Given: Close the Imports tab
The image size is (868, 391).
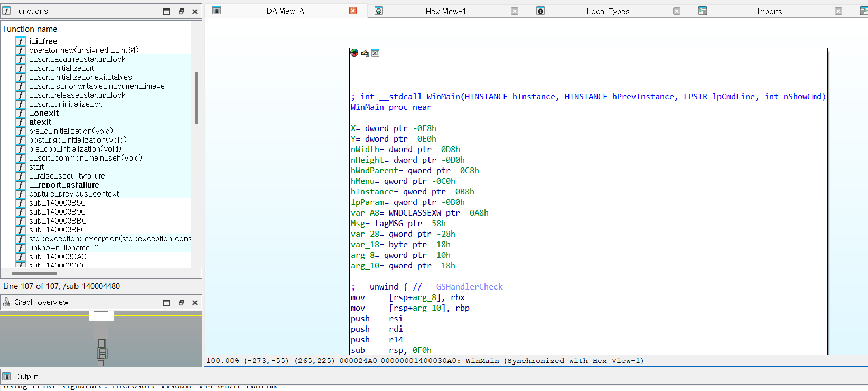Looking at the screenshot, I should point(838,11).
